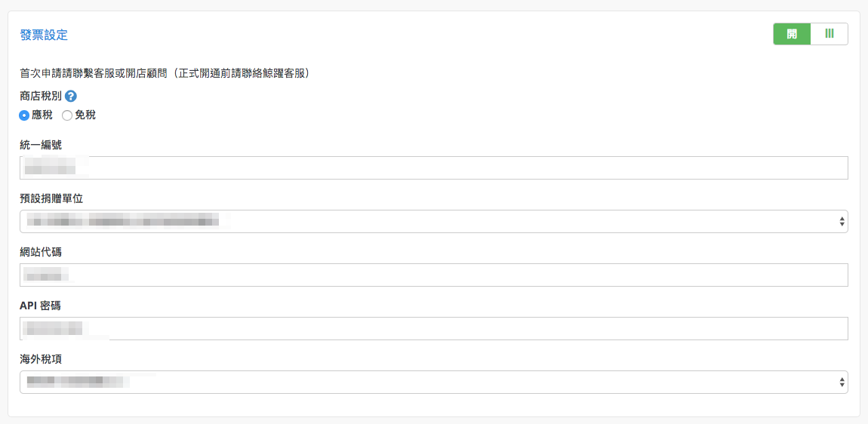Image resolution: width=868 pixels, height=424 pixels.
Task: Click the up-down arrows of 海外稅項 dropdown
Action: click(x=842, y=382)
